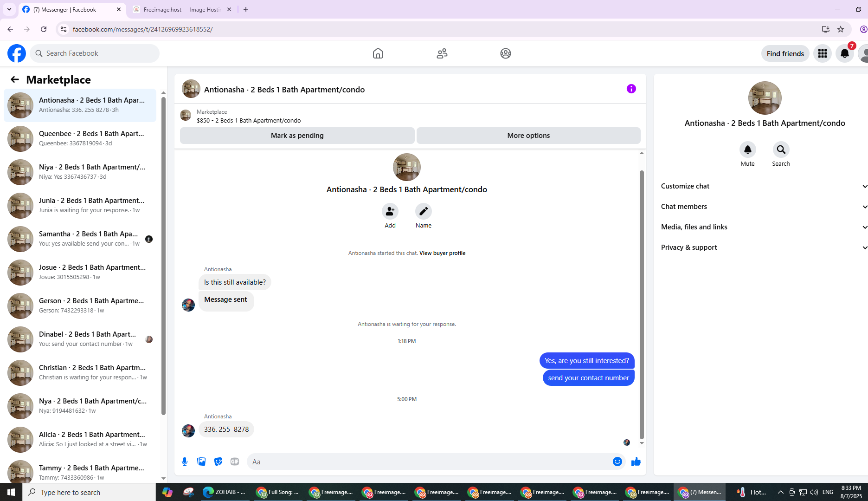Go back in browser history
The image size is (868, 501).
click(x=10, y=29)
